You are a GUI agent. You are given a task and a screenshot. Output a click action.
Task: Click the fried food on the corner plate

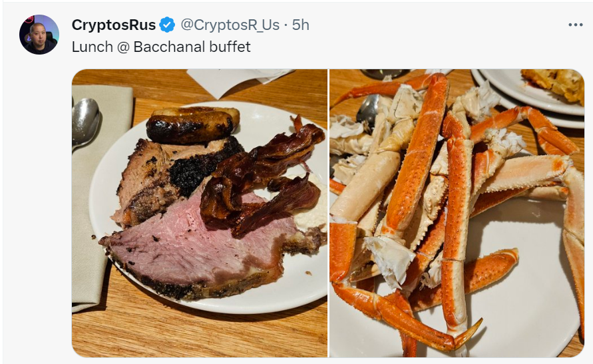coord(554,84)
